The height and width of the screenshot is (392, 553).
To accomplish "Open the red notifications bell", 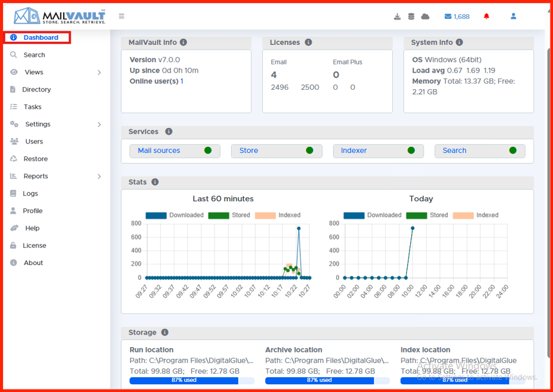I will pos(487,16).
